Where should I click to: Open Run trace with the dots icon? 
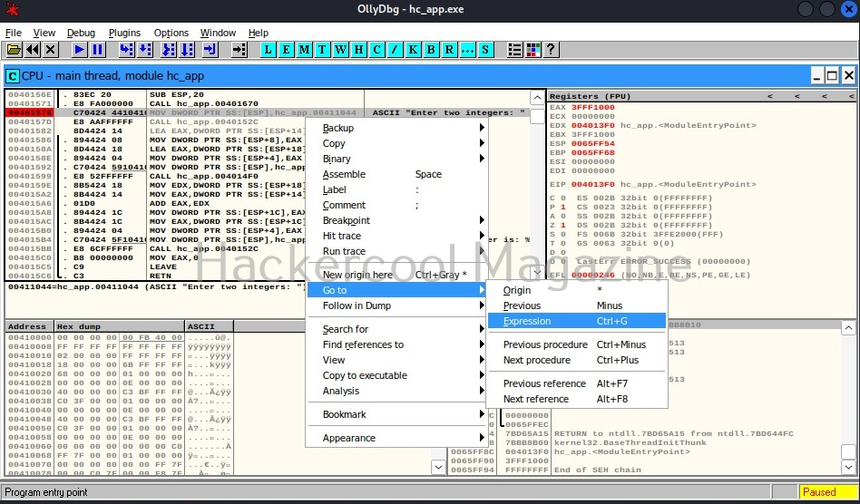point(467,50)
